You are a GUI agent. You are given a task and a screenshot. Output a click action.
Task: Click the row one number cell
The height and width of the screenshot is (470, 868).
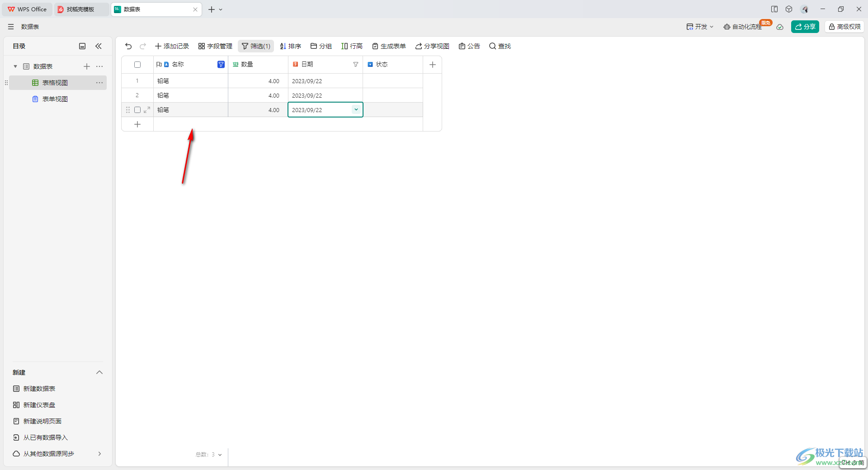[137, 81]
